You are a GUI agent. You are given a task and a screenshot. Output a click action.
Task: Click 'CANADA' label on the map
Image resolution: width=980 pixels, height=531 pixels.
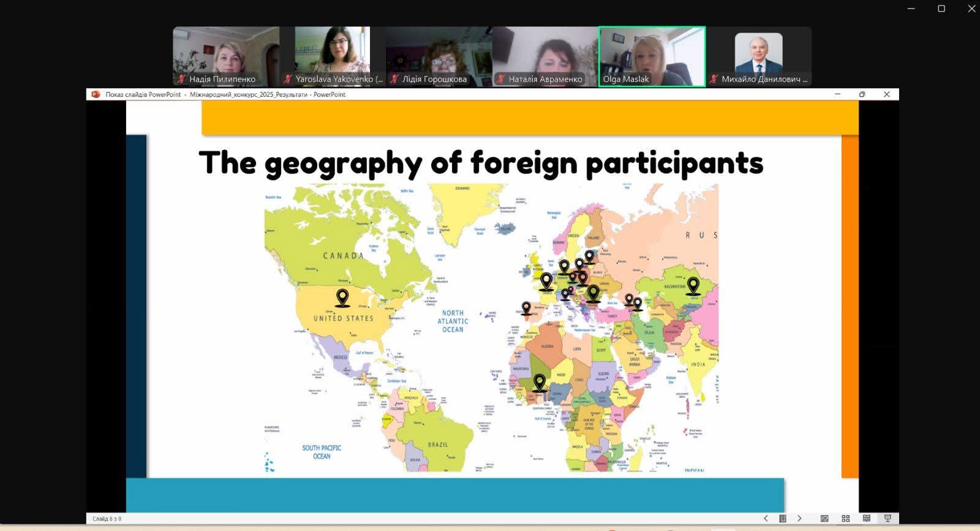coord(343,255)
